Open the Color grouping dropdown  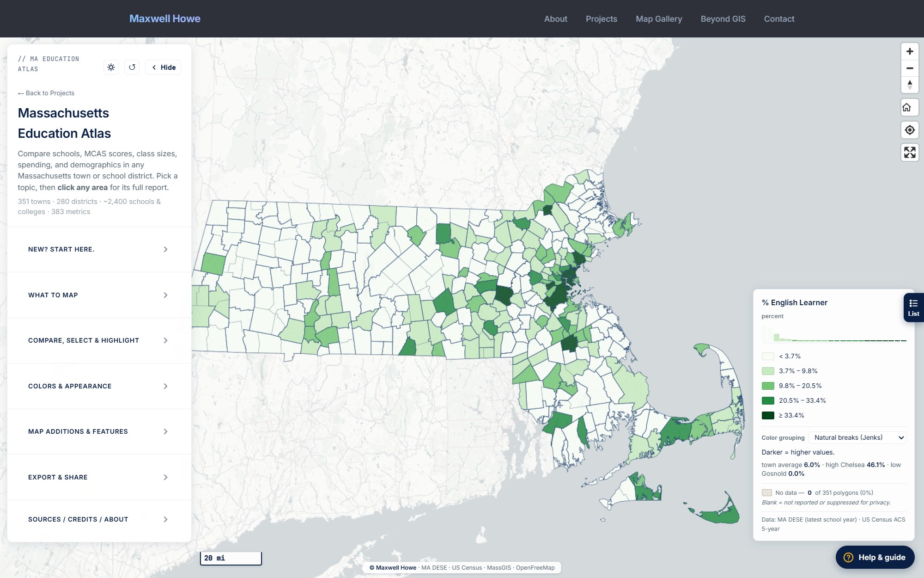857,437
